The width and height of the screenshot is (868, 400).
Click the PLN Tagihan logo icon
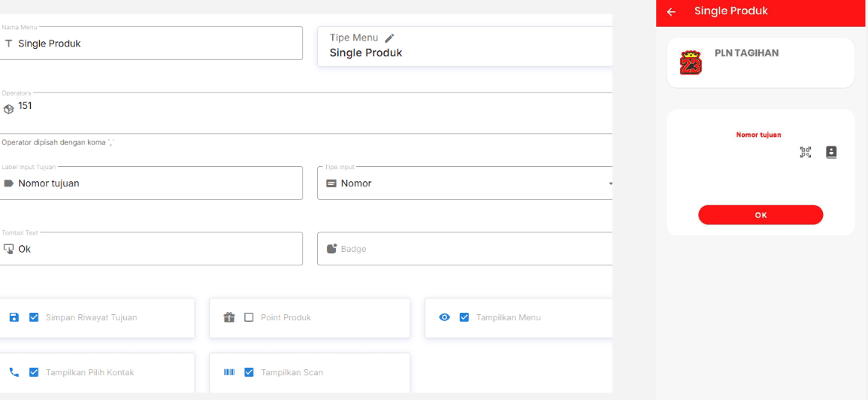(690, 63)
